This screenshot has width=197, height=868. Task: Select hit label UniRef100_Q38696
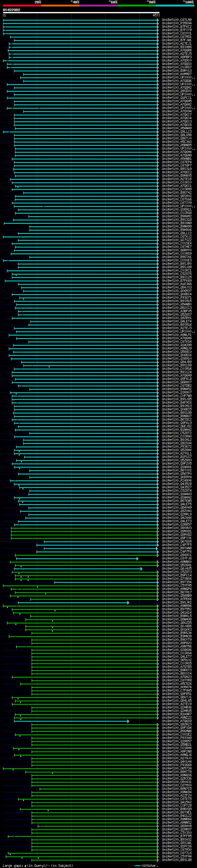coord(176,650)
